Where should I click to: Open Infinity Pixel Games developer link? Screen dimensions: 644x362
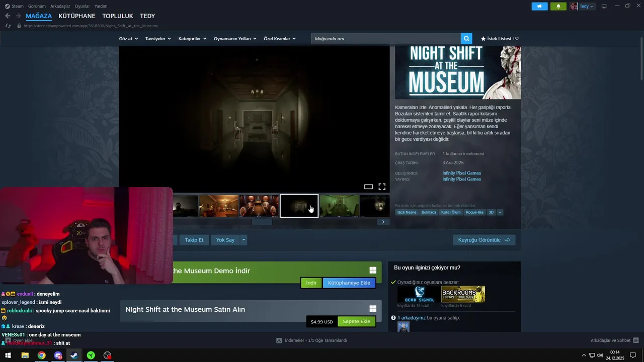point(461,173)
